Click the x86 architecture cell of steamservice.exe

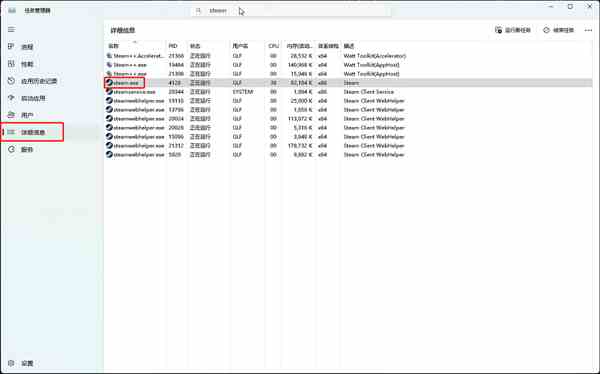pyautogui.click(x=323, y=92)
